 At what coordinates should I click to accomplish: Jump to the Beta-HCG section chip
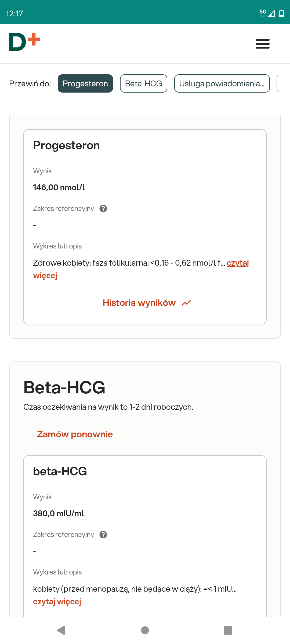143,83
